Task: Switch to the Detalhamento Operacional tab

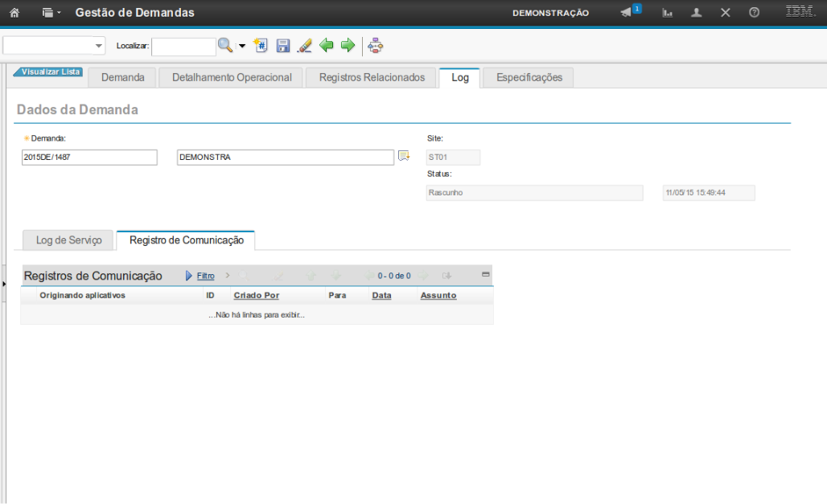Action: [232, 78]
